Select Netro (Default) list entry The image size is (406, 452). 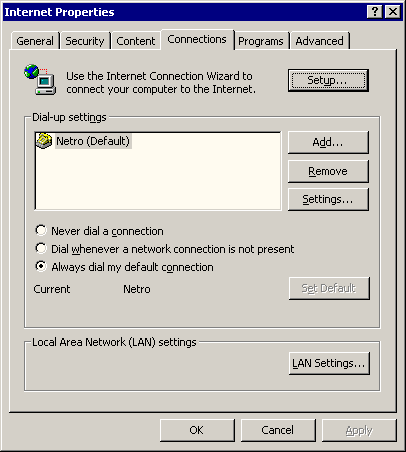(x=93, y=141)
